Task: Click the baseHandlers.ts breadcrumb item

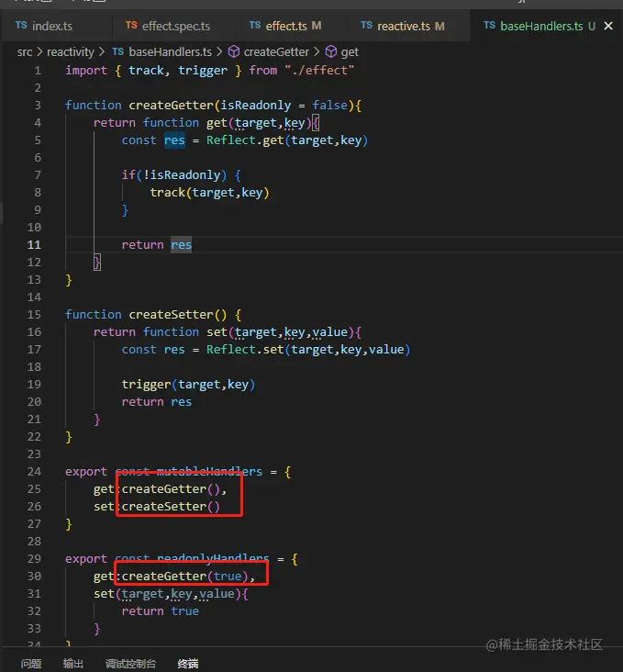Action: tap(170, 51)
